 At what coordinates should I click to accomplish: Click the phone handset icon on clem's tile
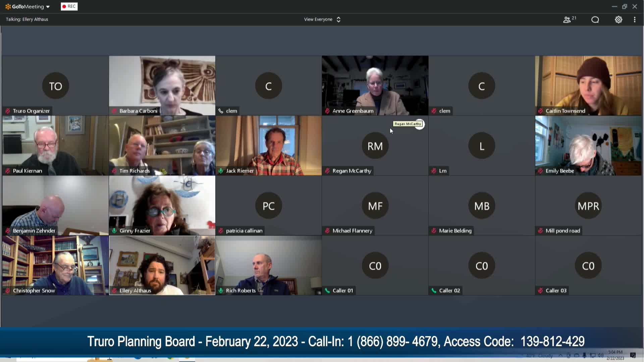pos(220,111)
